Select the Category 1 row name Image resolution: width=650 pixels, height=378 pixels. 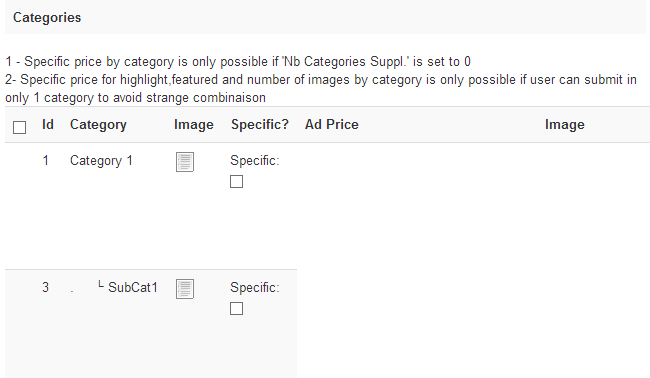tap(101, 161)
